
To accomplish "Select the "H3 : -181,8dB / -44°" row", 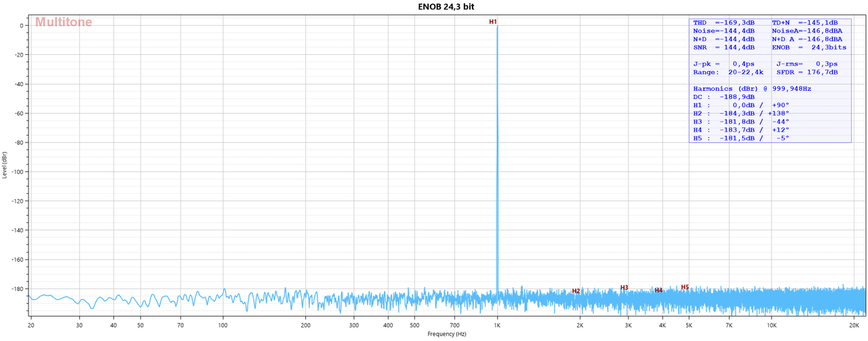I will (x=741, y=121).
